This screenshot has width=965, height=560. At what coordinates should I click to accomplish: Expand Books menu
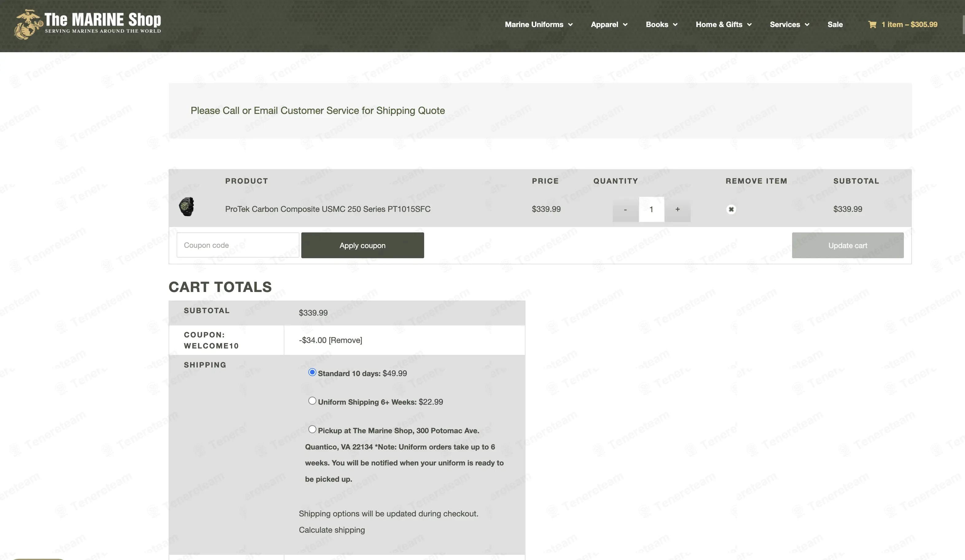pos(661,25)
